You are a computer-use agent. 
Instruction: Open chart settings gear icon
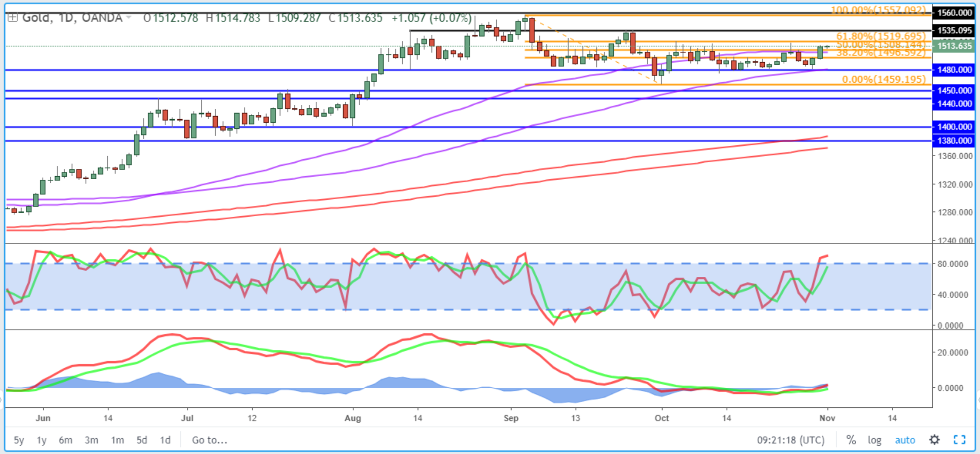(x=934, y=440)
